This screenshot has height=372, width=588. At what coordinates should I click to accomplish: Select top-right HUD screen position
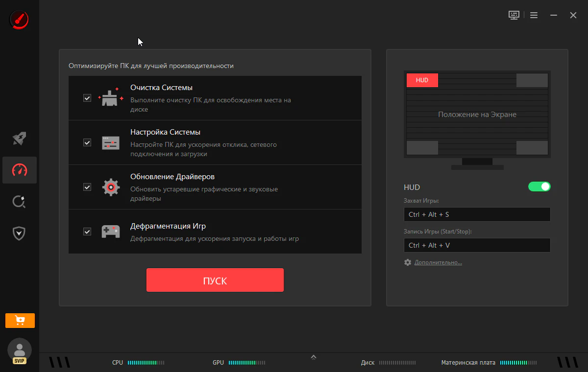pos(532,80)
